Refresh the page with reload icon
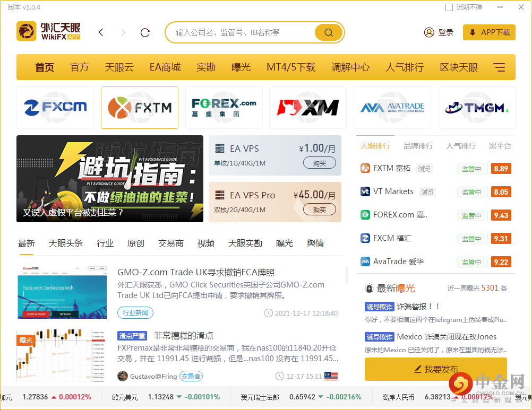Screen dimensions: 532x410 [x=145, y=32]
